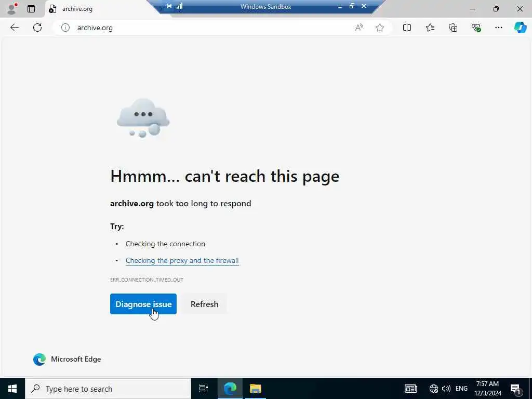Close the Windows Sandbox session
The width and height of the screenshot is (532, 399).
364,6
